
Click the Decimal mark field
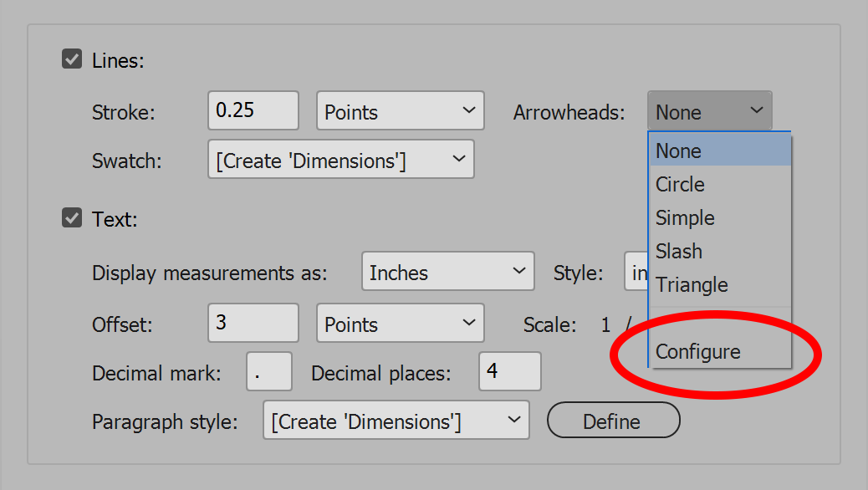point(269,372)
